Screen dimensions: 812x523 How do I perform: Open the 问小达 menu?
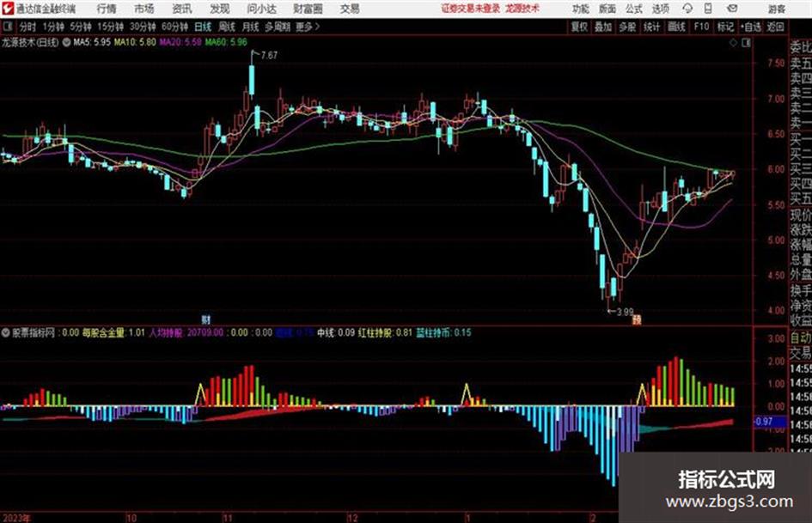click(x=261, y=9)
